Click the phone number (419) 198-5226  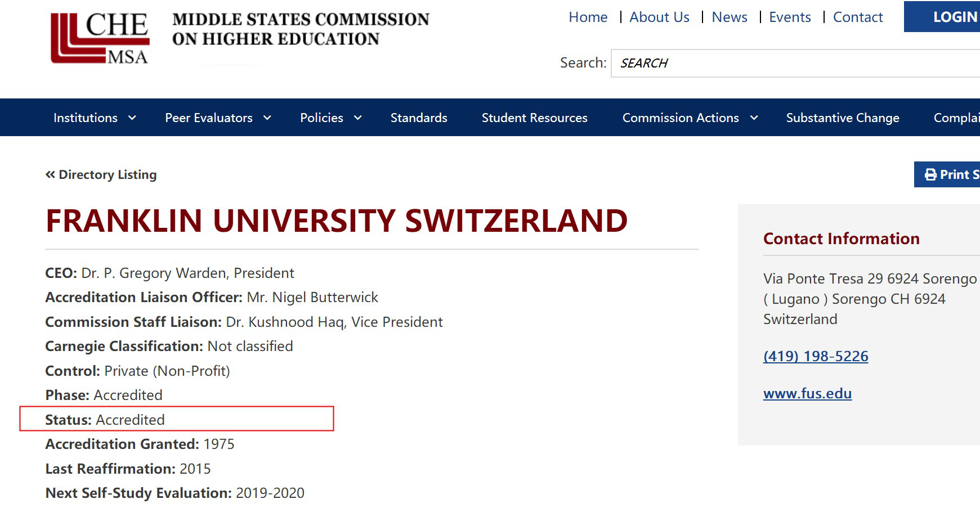pyautogui.click(x=816, y=356)
